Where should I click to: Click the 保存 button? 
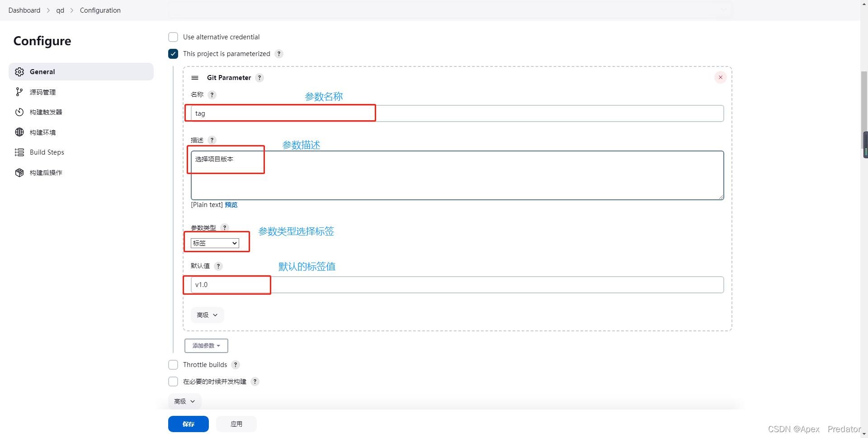189,424
